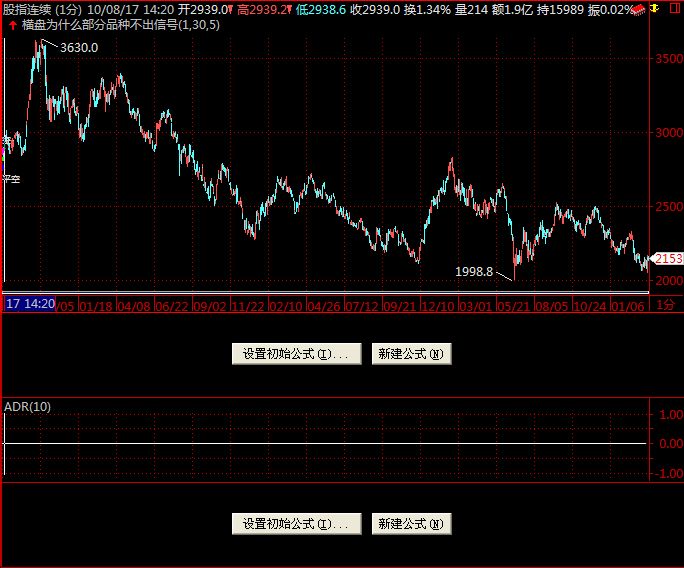
Task: Click the 1998.8 low price label
Action: pyautogui.click(x=474, y=272)
